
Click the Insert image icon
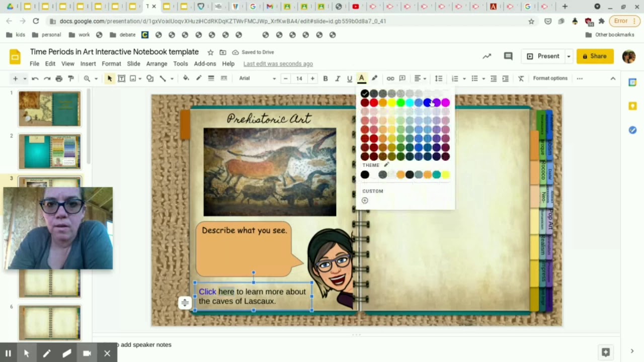coord(133,78)
